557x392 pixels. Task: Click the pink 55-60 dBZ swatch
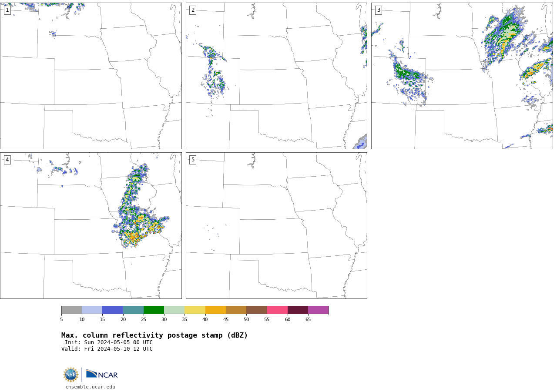pyautogui.click(x=277, y=310)
